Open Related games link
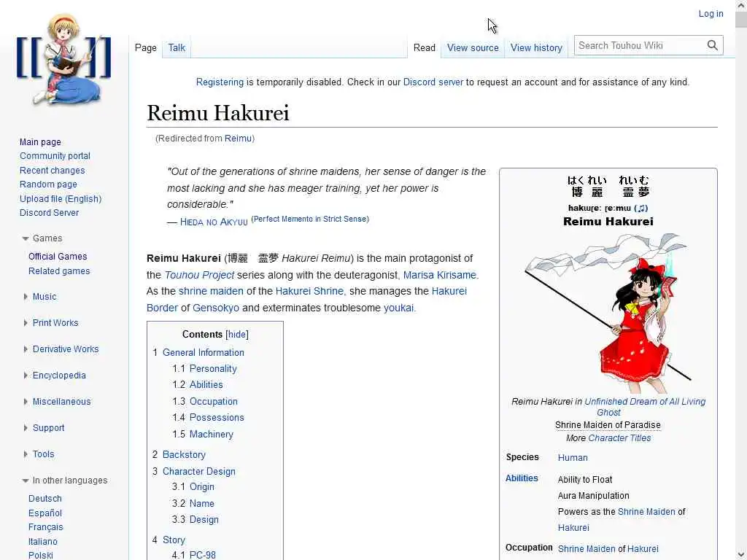747x560 pixels. click(59, 271)
